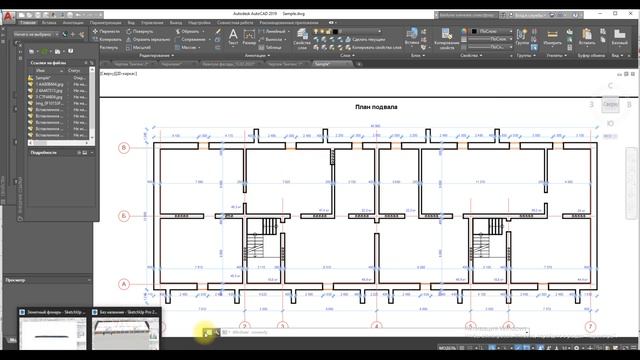This screenshot has height=360, width=640.
Task: Open the Зенитный фонарь SketchUp taskbar thumbnail
Action: coord(53,329)
